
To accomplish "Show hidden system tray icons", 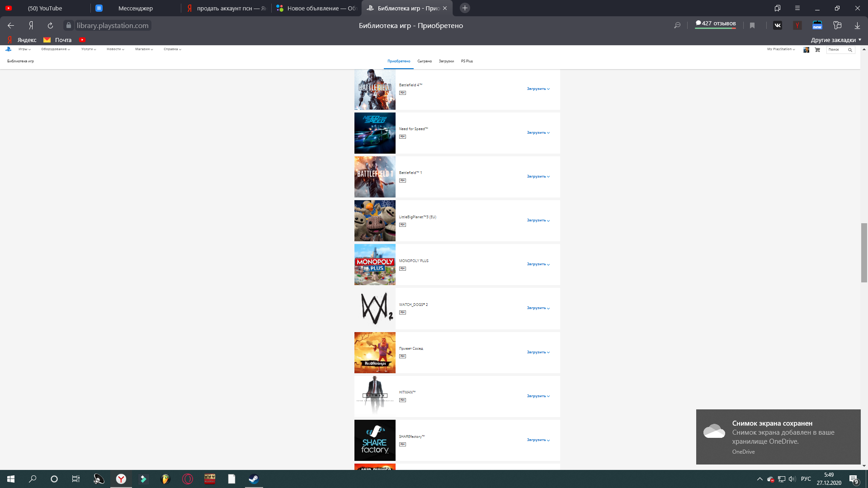I will (760, 479).
